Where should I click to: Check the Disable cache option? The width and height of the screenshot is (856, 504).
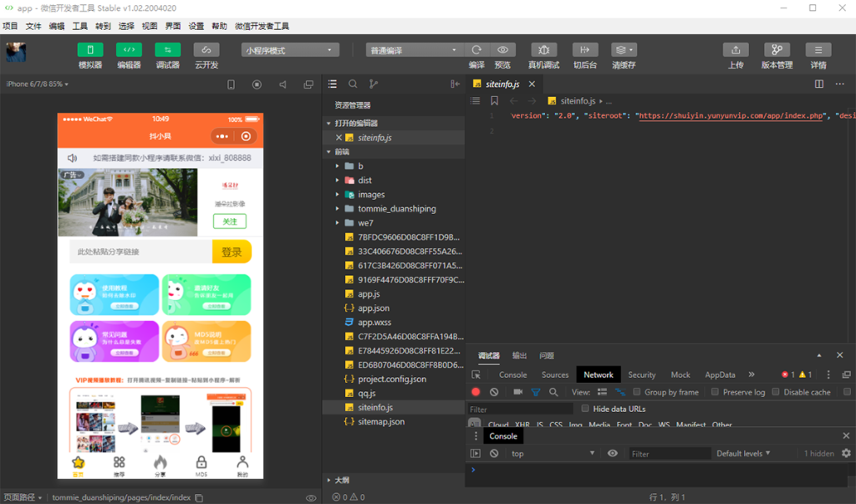coord(776,392)
